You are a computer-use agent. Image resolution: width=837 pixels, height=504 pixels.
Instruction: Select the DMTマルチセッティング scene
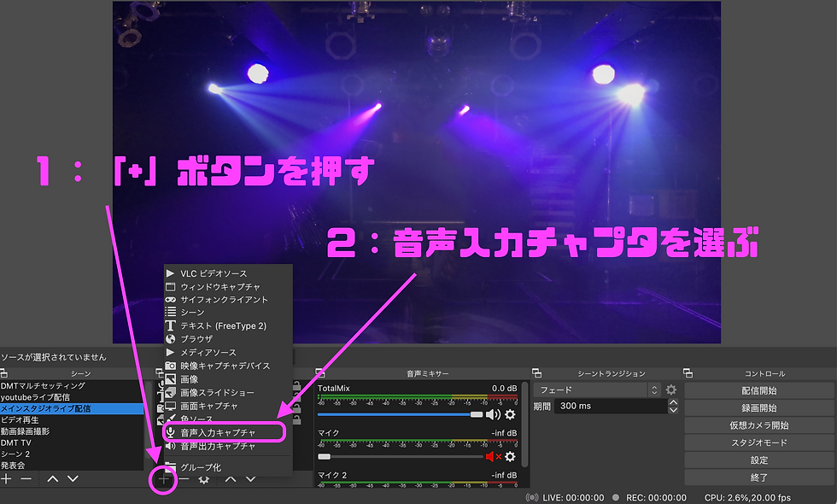click(x=72, y=385)
